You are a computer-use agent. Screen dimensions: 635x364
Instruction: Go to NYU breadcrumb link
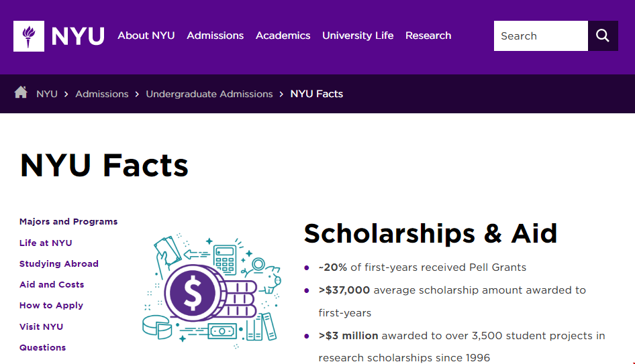(47, 94)
